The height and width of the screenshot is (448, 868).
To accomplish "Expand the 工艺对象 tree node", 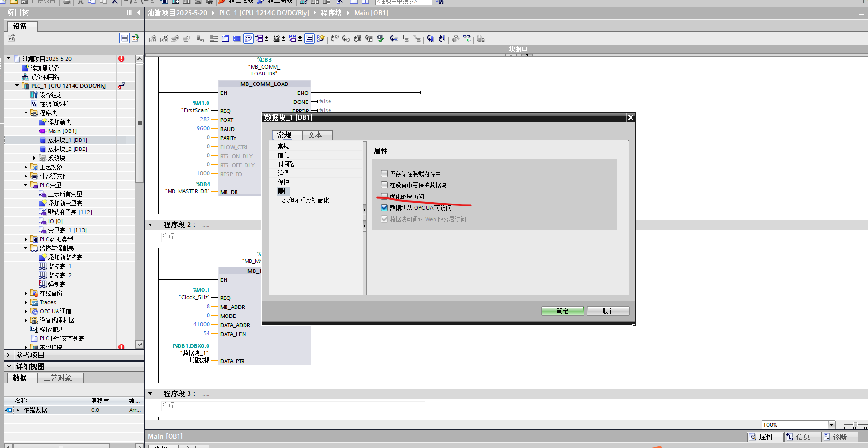I will (x=26, y=167).
